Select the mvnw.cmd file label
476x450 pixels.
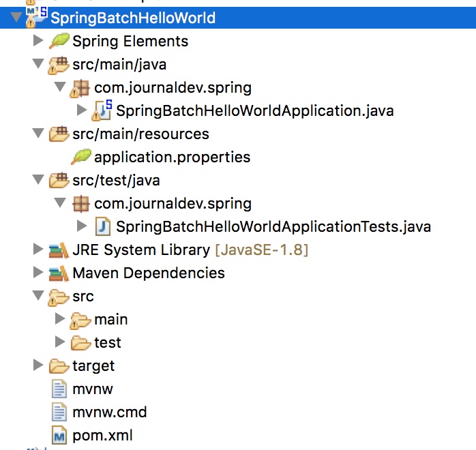pos(110,412)
